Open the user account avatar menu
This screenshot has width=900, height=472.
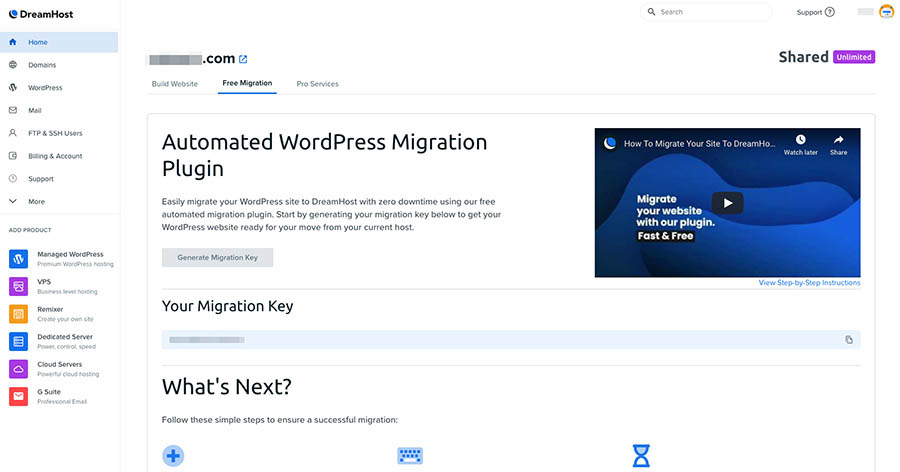pos(886,12)
